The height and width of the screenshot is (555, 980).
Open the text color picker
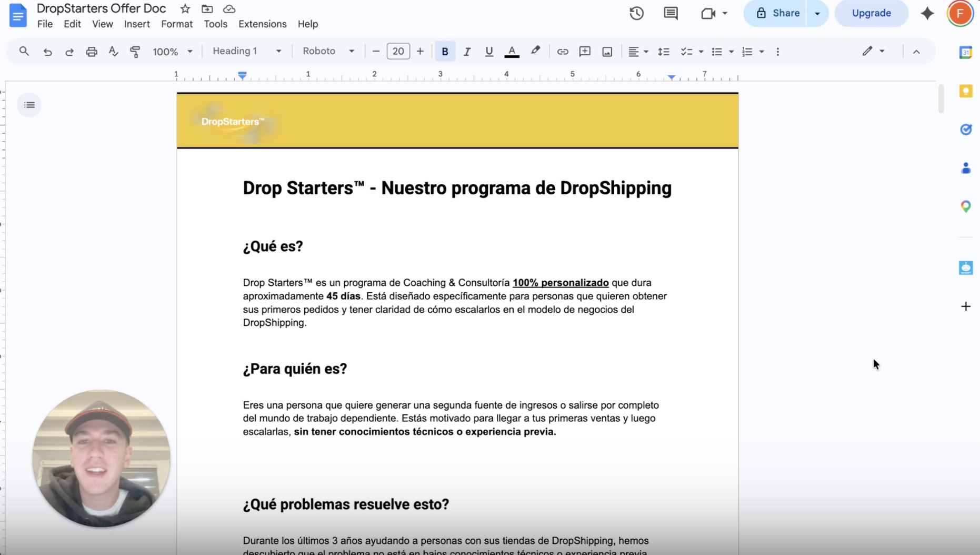pos(512,52)
